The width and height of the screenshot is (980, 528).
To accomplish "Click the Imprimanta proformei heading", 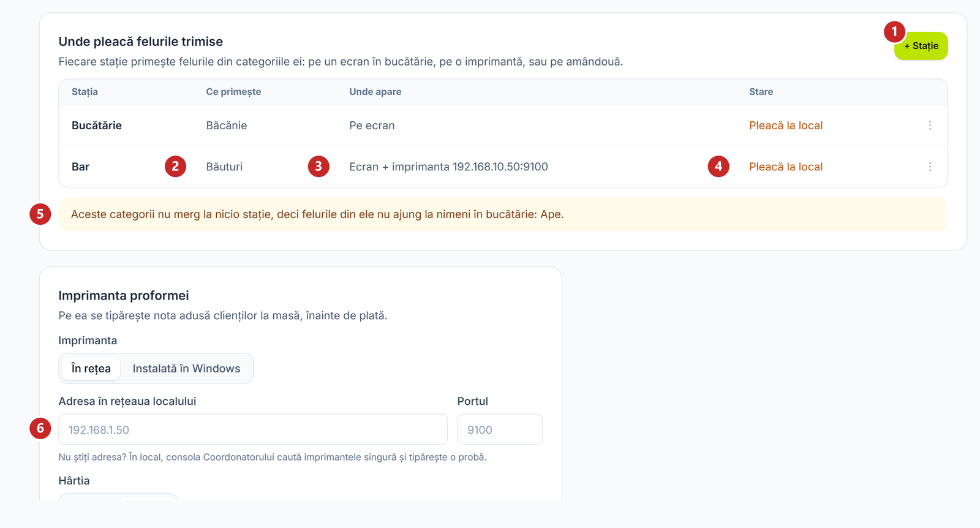I will point(124,295).
